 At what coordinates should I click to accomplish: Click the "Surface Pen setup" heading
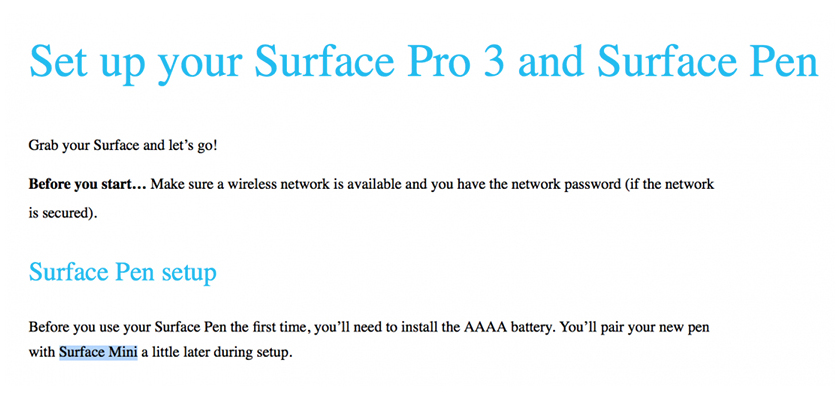point(123,272)
